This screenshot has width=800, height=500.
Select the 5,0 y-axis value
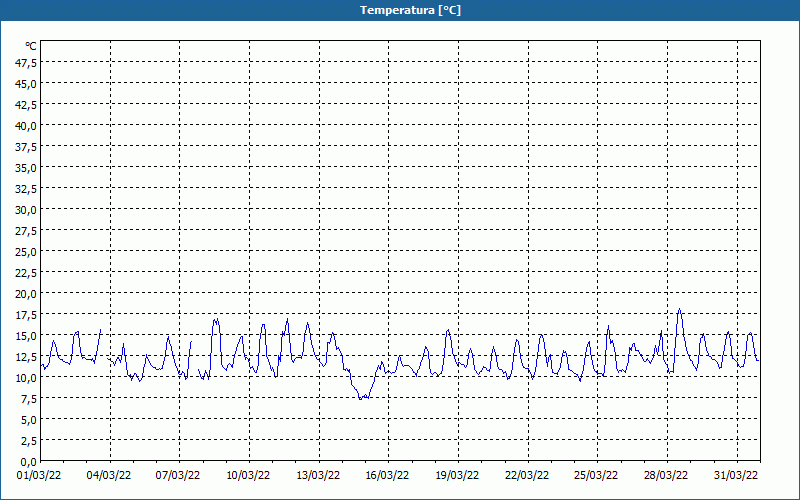(x=29, y=420)
